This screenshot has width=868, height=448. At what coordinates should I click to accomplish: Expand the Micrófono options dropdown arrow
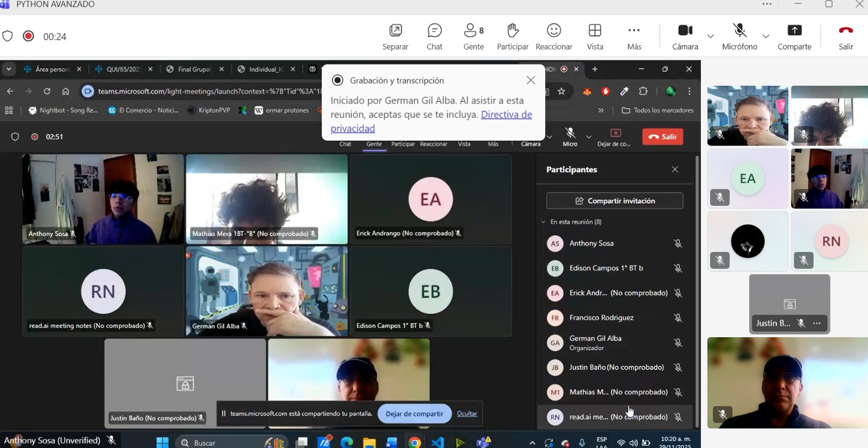point(766,36)
